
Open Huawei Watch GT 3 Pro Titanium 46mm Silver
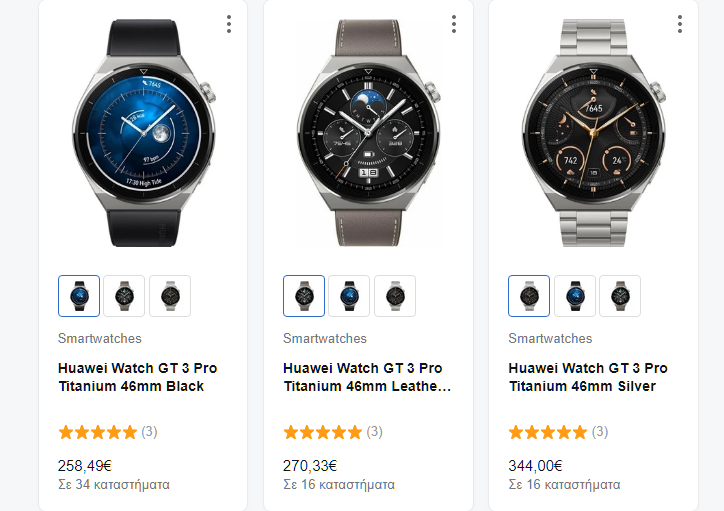[x=588, y=377]
